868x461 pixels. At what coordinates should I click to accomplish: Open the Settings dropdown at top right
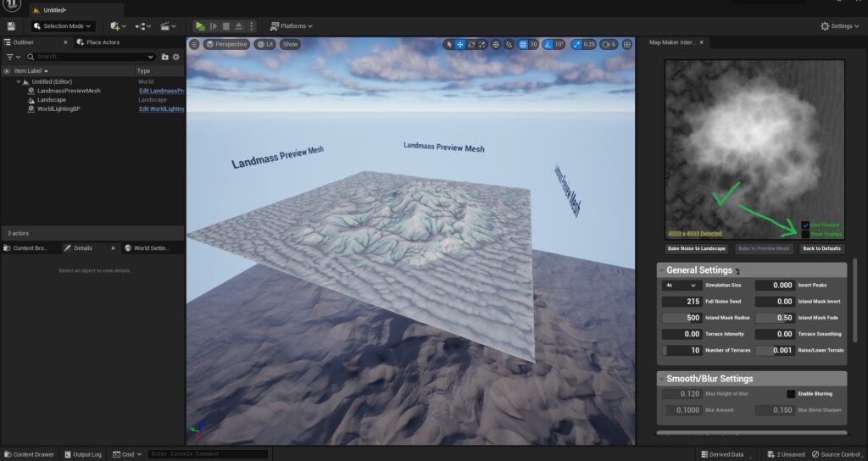click(839, 26)
